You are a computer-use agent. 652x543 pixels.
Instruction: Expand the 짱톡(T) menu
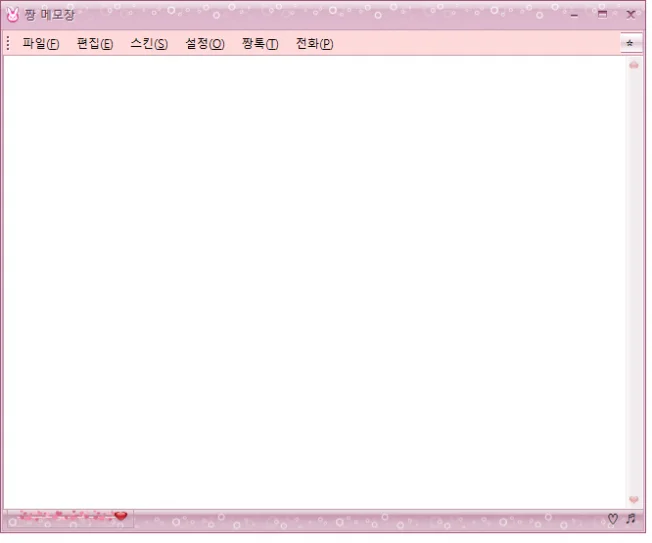pyautogui.click(x=259, y=44)
